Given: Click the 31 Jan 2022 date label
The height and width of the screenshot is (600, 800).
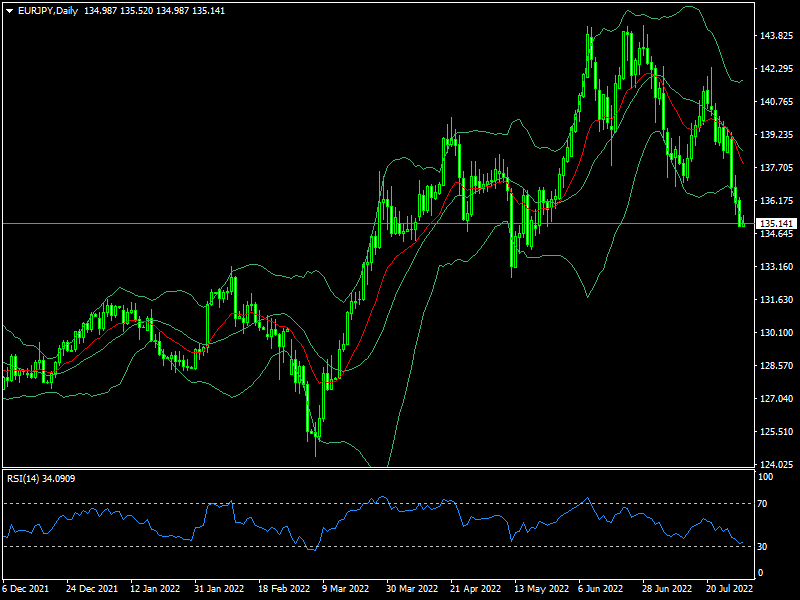Looking at the screenshot, I should [219, 589].
